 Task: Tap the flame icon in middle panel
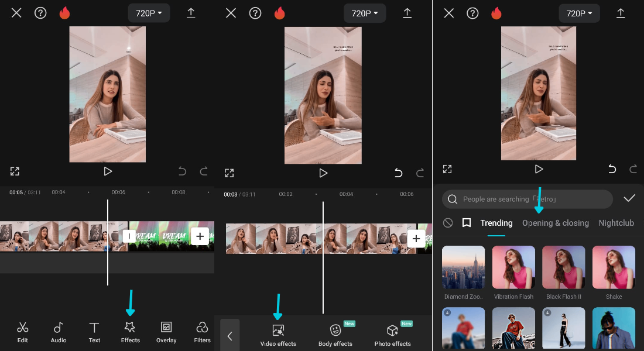(x=280, y=13)
